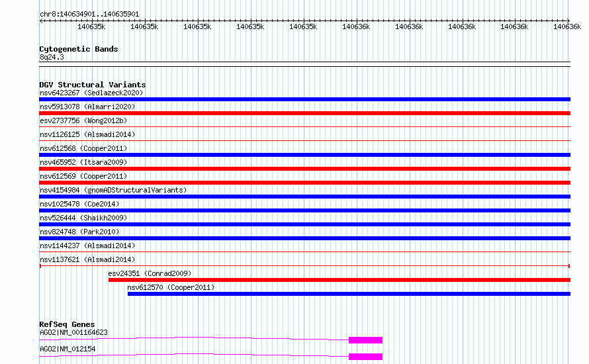Image resolution: width=589 pixels, height=364 pixels.
Task: Click the red bar for nsv5913078
Action: 304,113
